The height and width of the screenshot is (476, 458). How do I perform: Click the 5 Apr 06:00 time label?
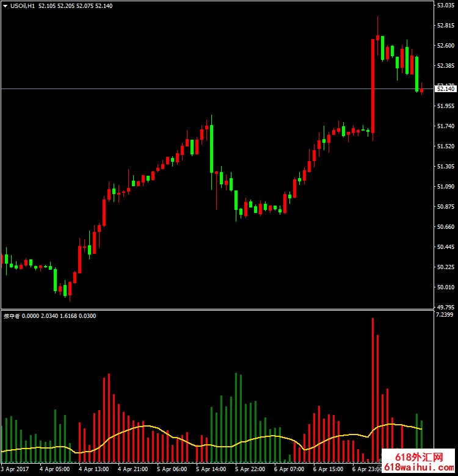tap(172, 469)
